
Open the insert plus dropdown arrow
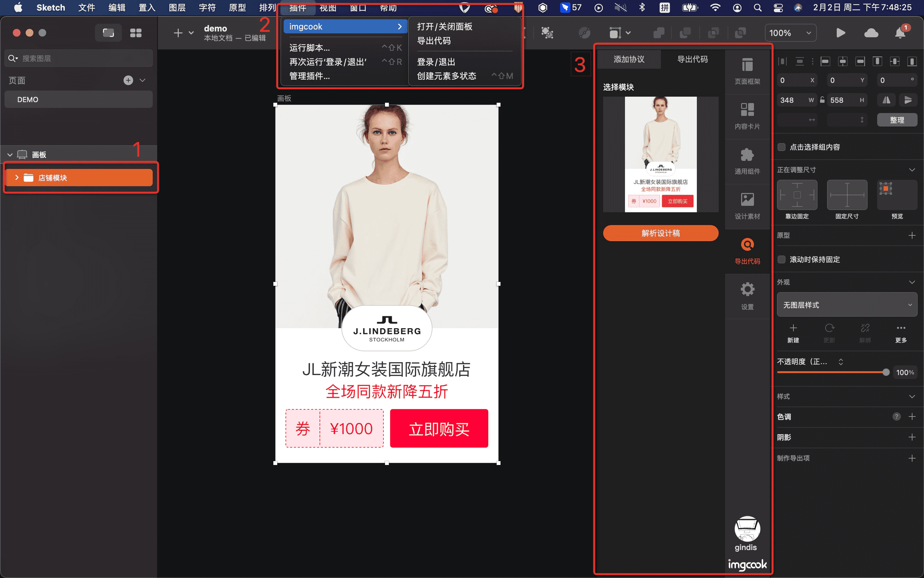click(x=191, y=33)
